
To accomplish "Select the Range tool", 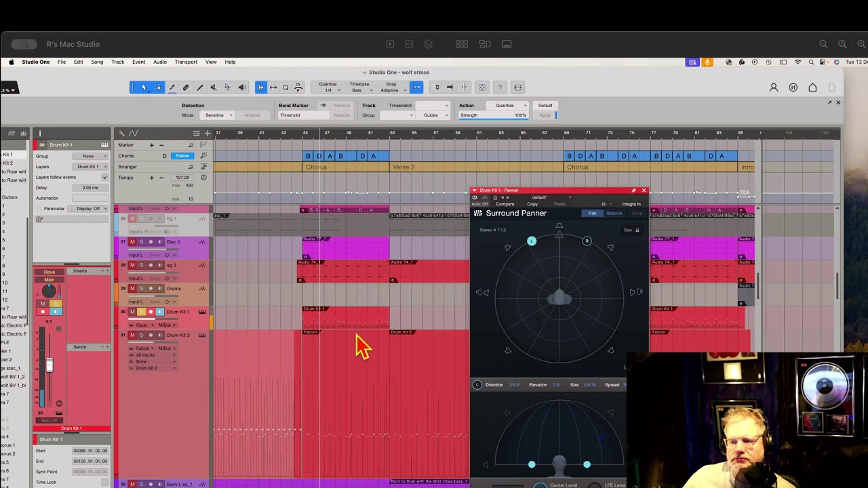I will pyautogui.click(x=158, y=87).
